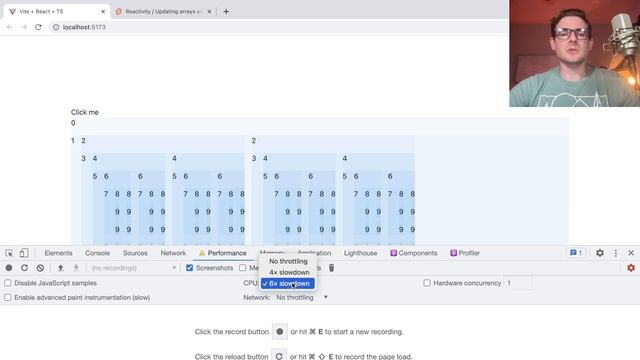Open a new browser tab with the plus
The width and height of the screenshot is (640, 360).
pyautogui.click(x=226, y=11)
